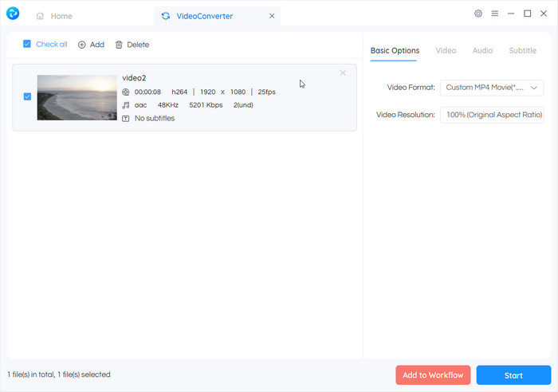Open the Home tab
The height and width of the screenshot is (392, 558).
[54, 16]
